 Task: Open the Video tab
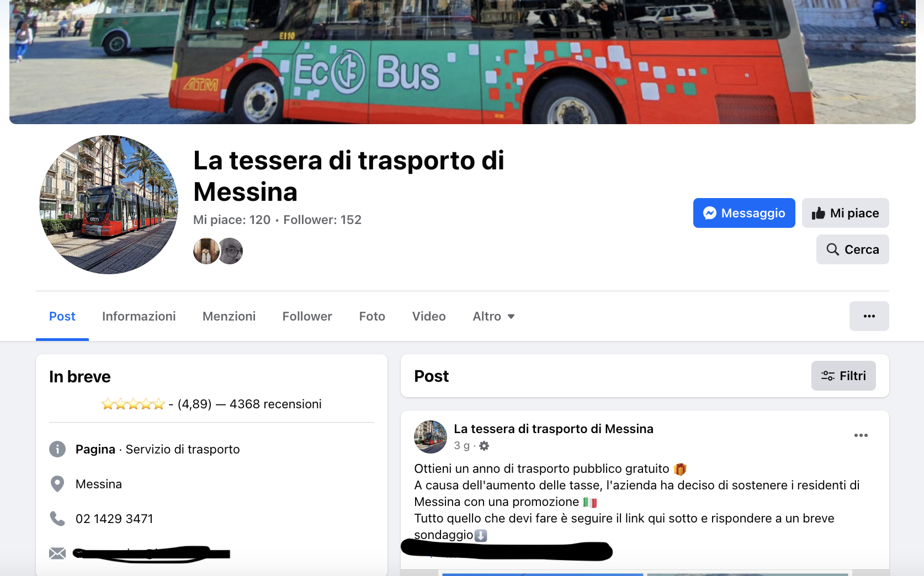click(429, 316)
